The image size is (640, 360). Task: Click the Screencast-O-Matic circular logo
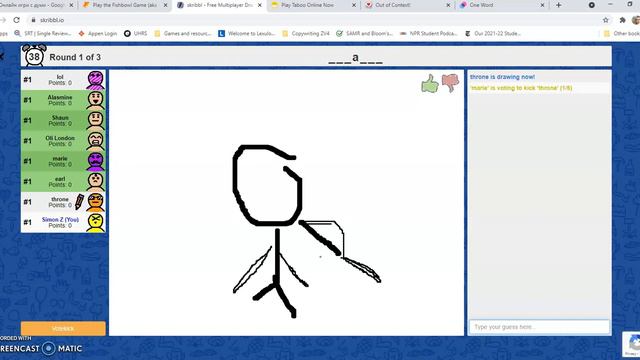point(49,348)
